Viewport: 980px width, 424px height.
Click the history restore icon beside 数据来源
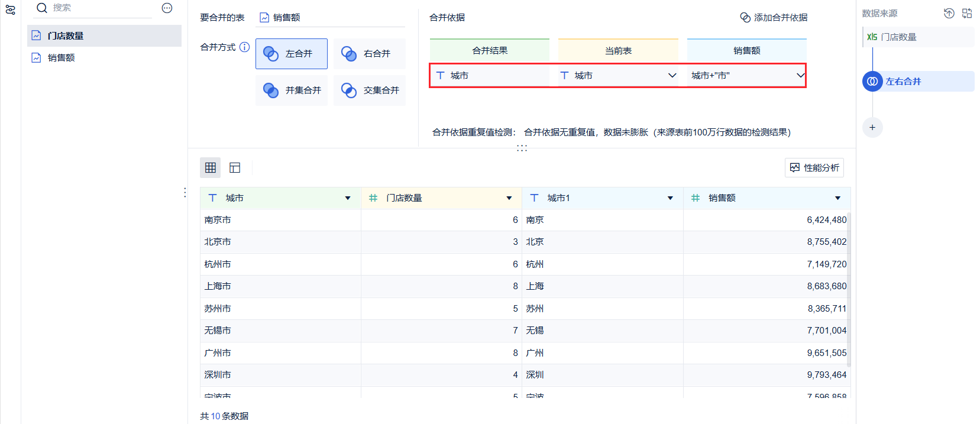click(x=949, y=13)
